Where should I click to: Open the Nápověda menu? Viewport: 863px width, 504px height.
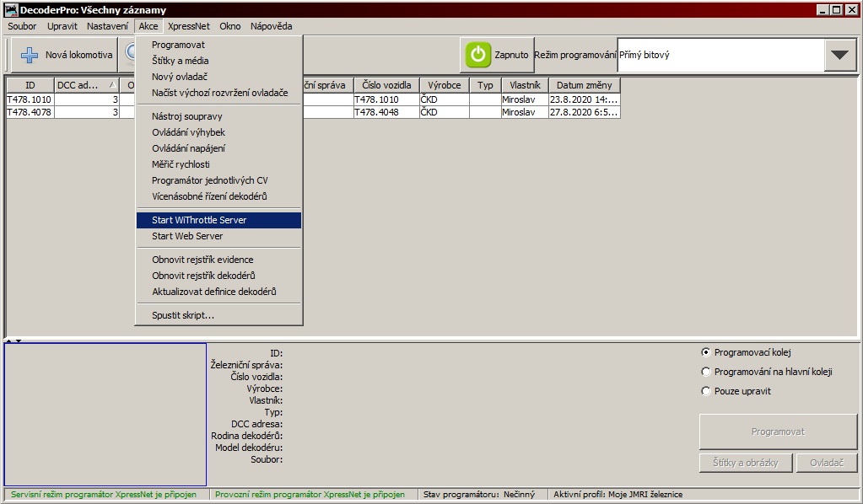pyautogui.click(x=272, y=26)
